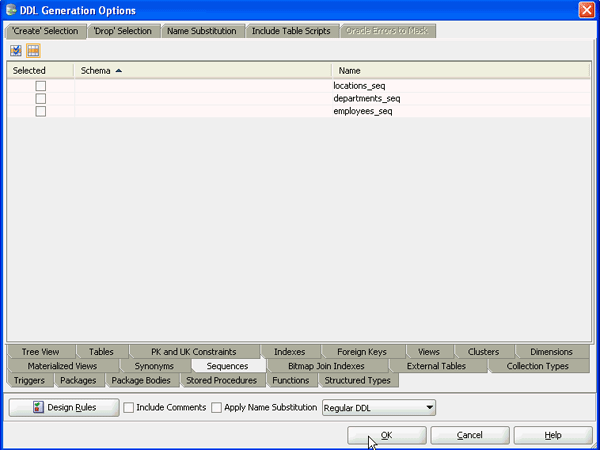Tick the checkbox for employees_seq

[41, 111]
